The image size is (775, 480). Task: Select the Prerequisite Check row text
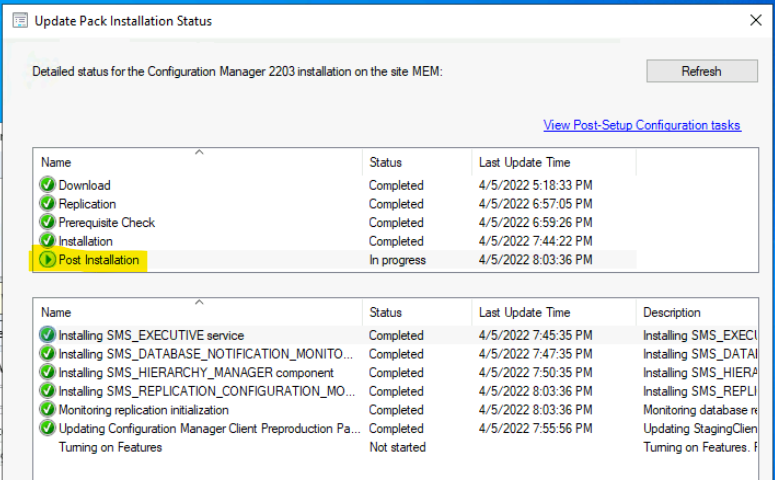tap(107, 222)
